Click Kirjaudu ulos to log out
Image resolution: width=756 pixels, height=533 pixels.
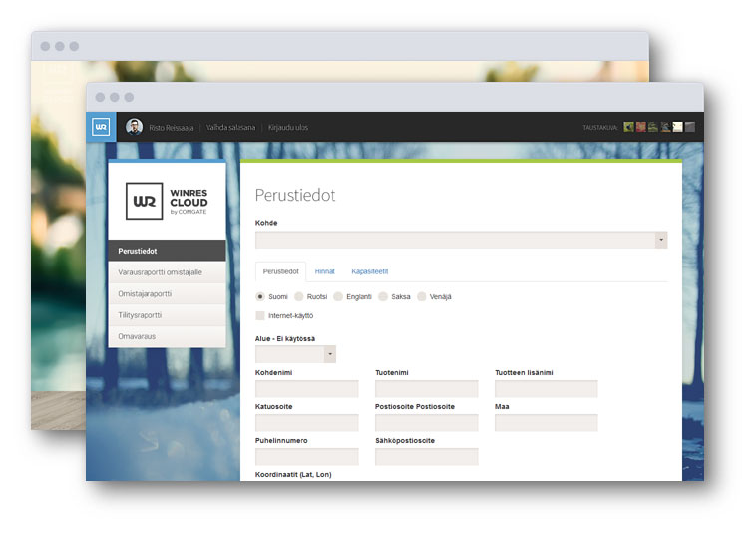288,128
